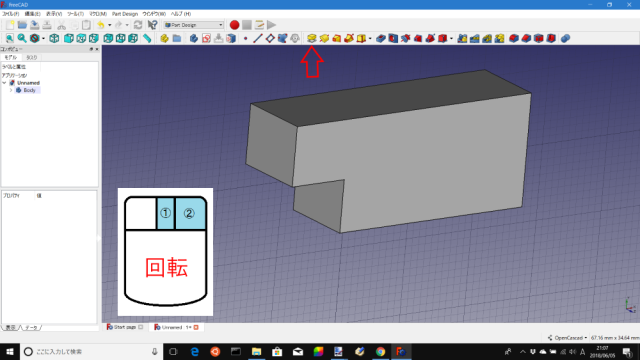The width and height of the screenshot is (640, 360).
Task: Collapse the Unnamed document tree node
Action: coord(4,83)
